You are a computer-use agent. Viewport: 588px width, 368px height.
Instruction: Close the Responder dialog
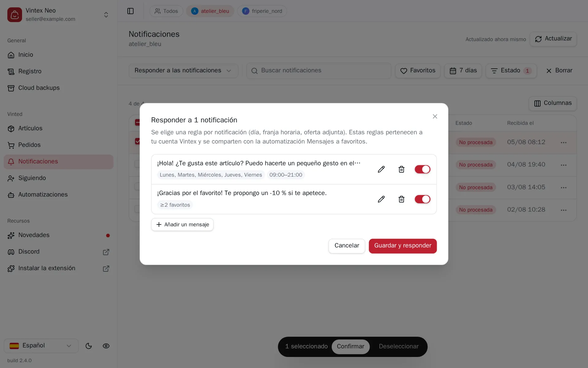point(435,117)
